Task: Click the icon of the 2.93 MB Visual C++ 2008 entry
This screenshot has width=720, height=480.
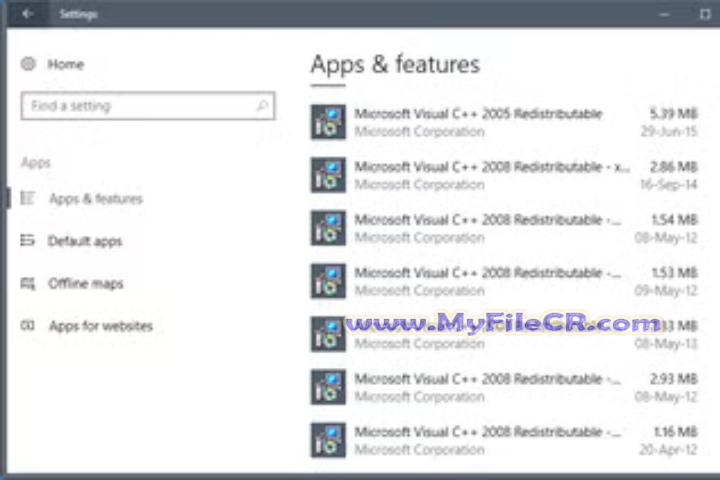Action: click(328, 387)
